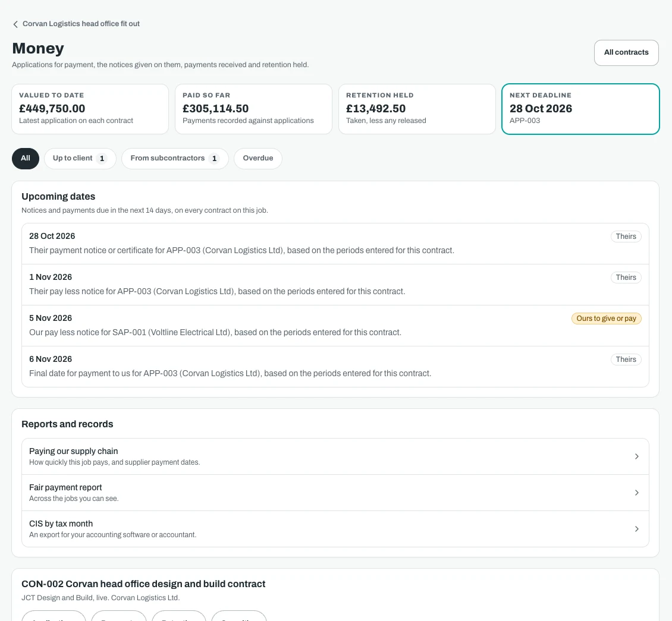
Task: Click the Theirs badge on the 28 Oct 2026 row
Action: pos(626,237)
